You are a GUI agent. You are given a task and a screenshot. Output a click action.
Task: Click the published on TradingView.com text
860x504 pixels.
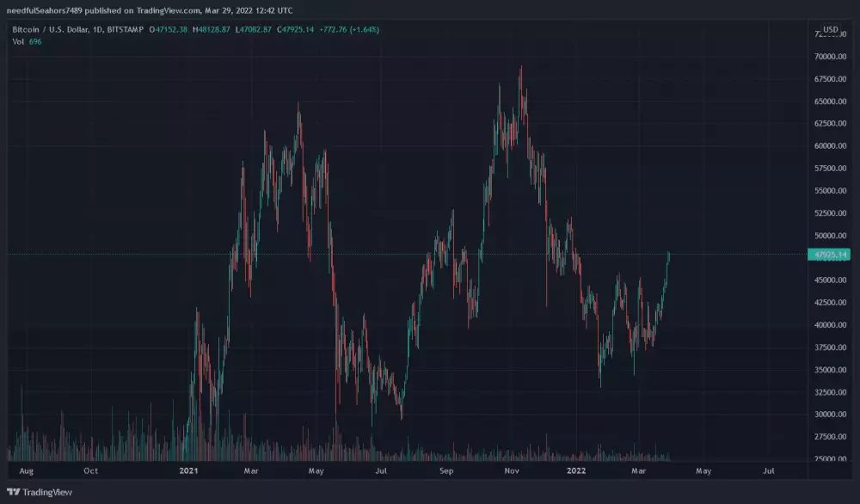pos(144,10)
